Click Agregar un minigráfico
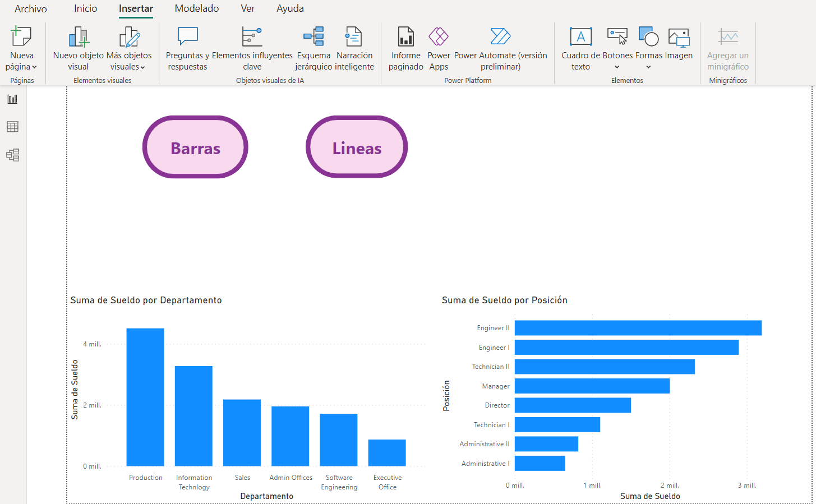Viewport: 816px width, 504px height. 728,49
